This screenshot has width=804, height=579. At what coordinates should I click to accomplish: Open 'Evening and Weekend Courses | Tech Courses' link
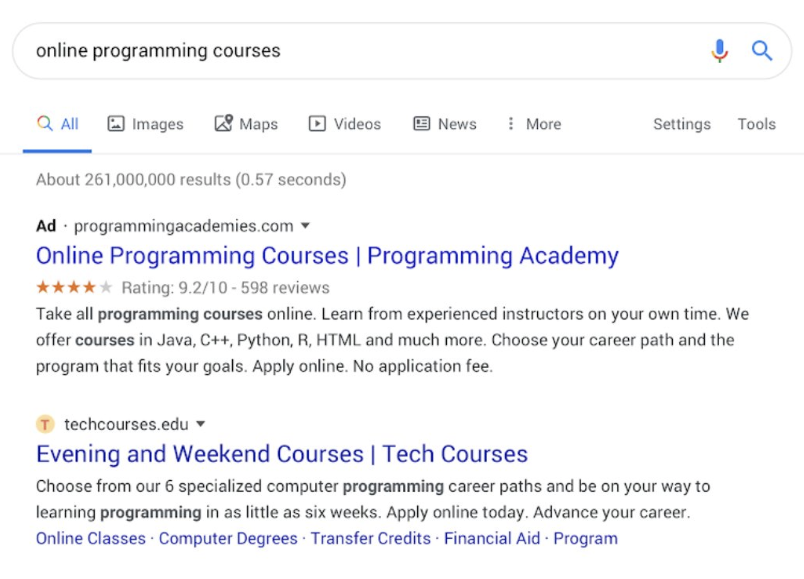pos(282,454)
